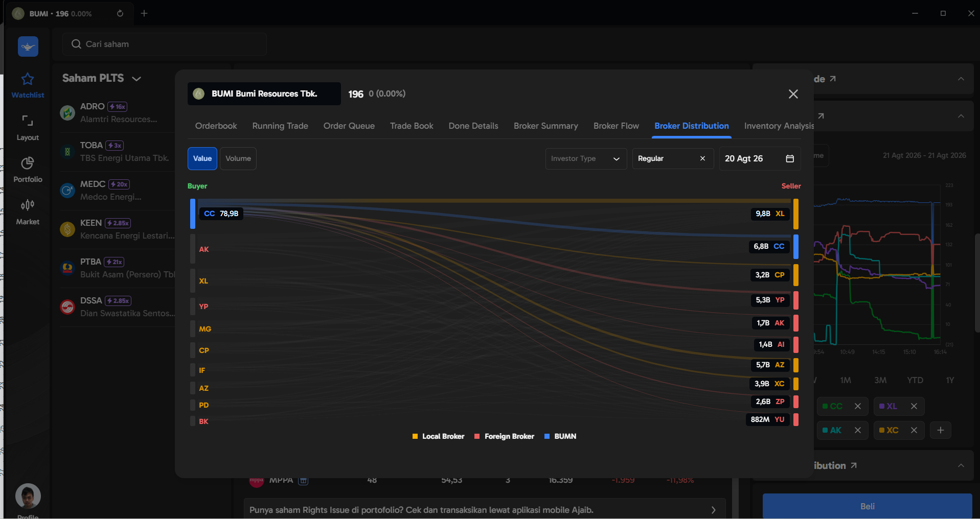Viewport: 980px width, 519px height.
Task: Select the 1Y chart range
Action: (x=950, y=380)
